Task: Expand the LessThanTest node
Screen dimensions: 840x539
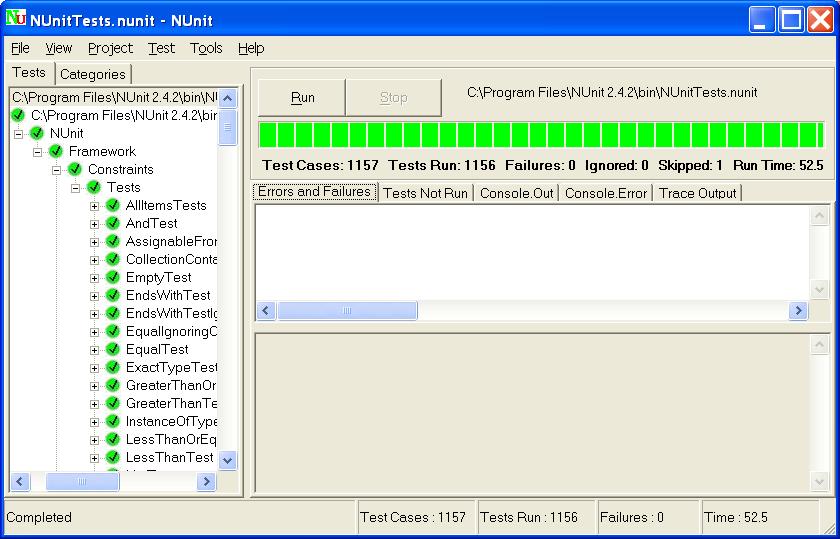Action: pyautogui.click(x=94, y=458)
